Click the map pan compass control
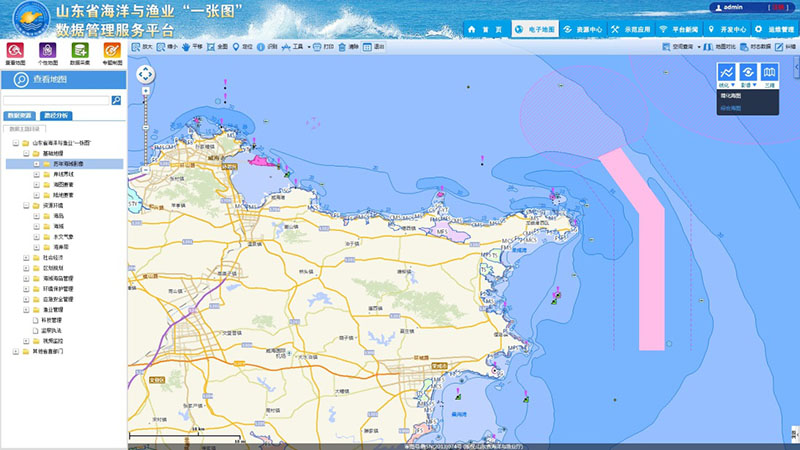 (x=145, y=74)
